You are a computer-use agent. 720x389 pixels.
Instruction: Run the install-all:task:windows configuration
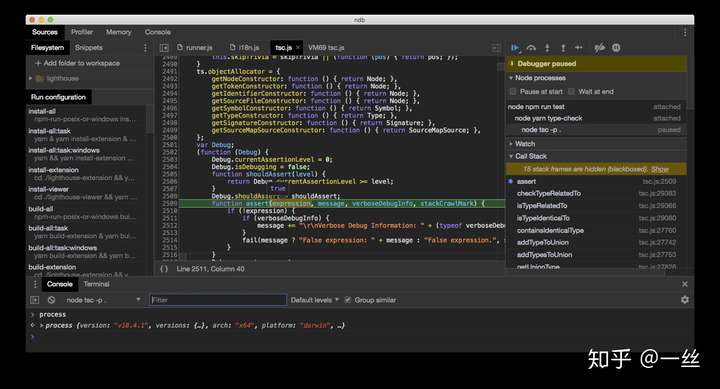86,154
